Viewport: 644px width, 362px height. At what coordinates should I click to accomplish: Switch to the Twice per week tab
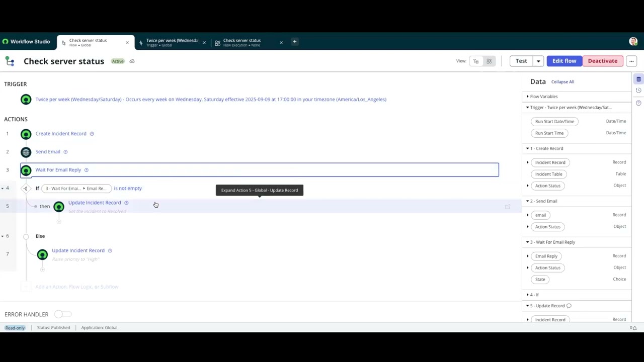tap(171, 41)
